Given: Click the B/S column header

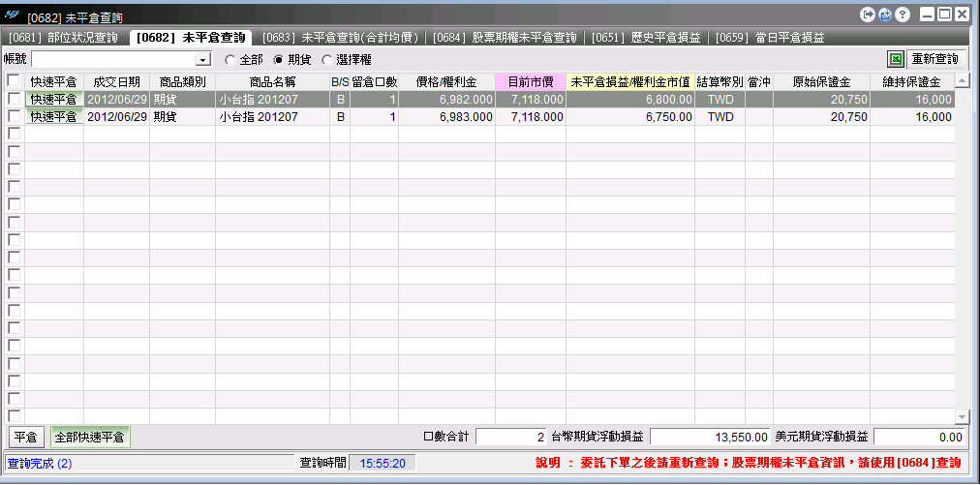Looking at the screenshot, I should 340,81.
